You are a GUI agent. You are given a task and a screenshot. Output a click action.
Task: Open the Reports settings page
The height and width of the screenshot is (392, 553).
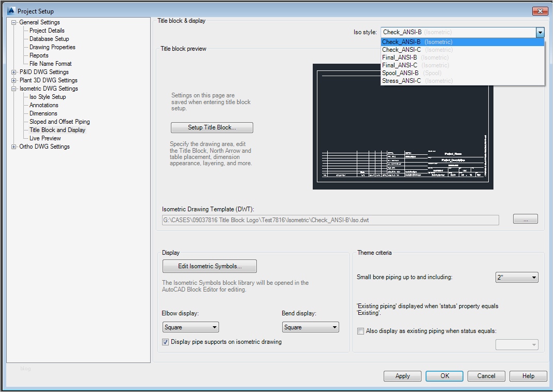39,55
